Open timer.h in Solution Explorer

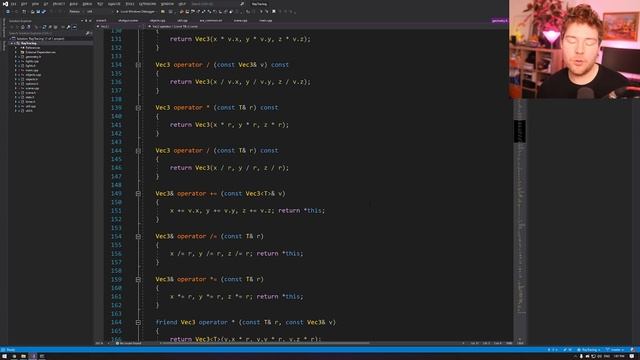pyautogui.click(x=30, y=102)
